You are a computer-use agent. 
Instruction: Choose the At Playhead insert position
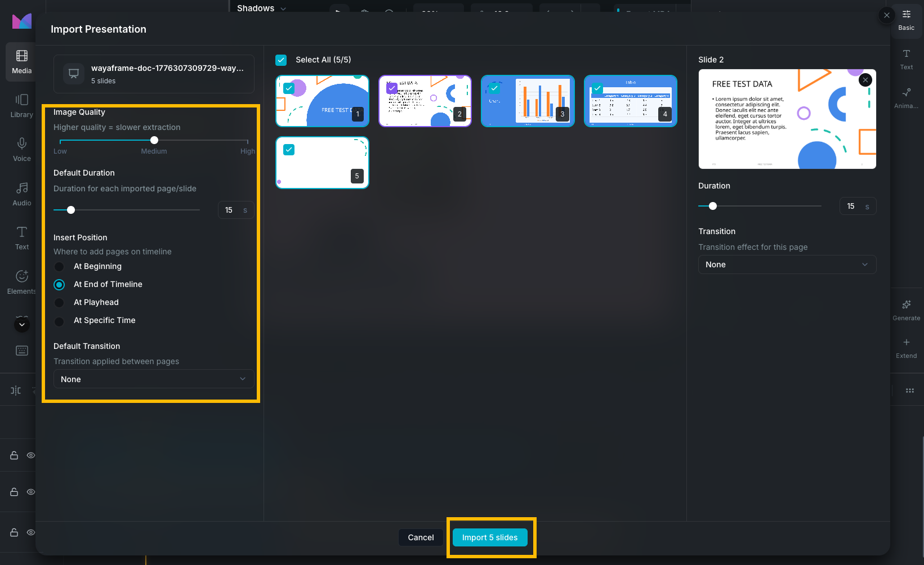click(59, 302)
